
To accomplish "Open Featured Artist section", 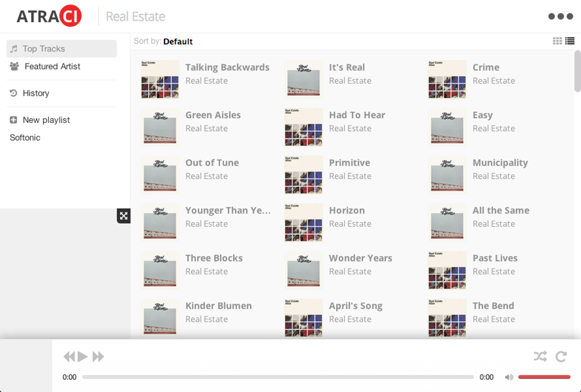I will [52, 66].
